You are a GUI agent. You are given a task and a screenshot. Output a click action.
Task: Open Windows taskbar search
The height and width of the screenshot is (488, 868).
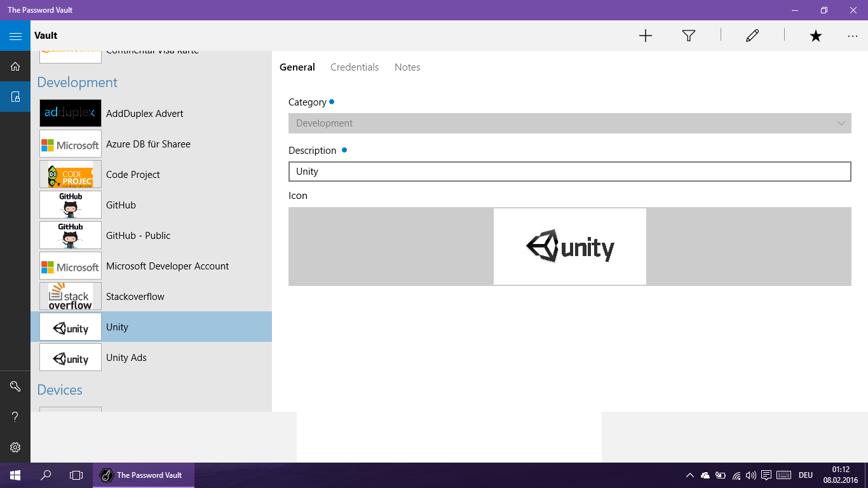pyautogui.click(x=46, y=475)
